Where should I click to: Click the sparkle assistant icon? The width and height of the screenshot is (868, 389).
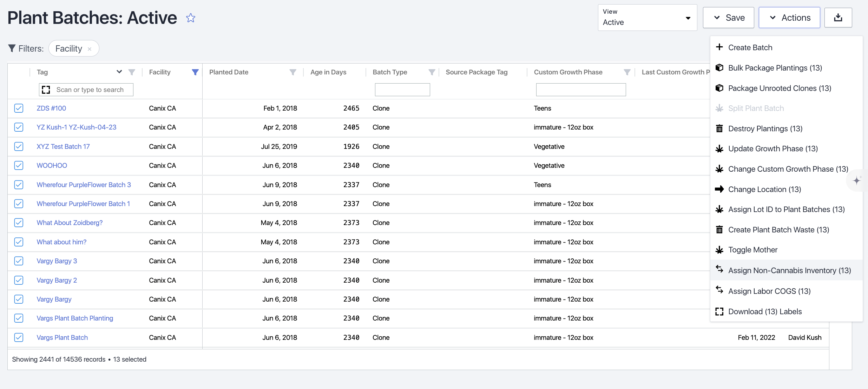click(857, 180)
